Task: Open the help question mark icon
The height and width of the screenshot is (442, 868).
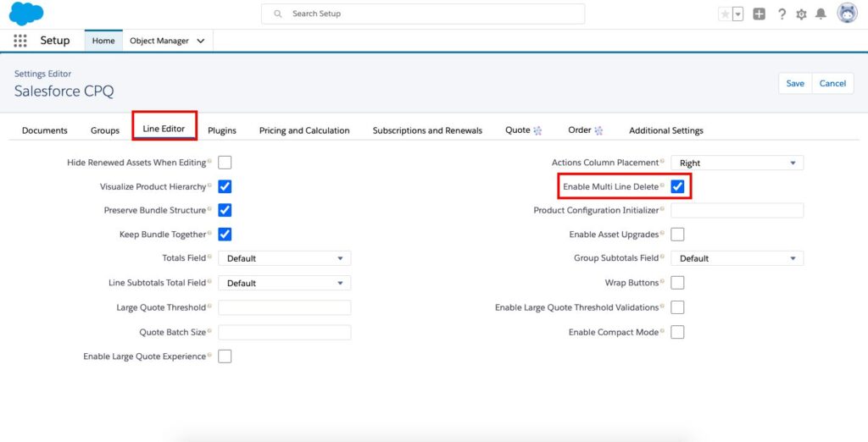Action: coord(782,14)
